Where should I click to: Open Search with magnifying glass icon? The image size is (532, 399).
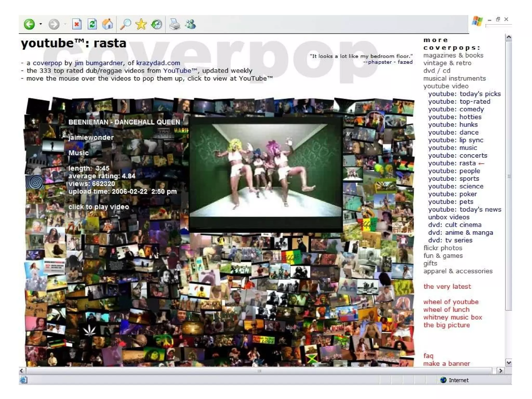[125, 24]
